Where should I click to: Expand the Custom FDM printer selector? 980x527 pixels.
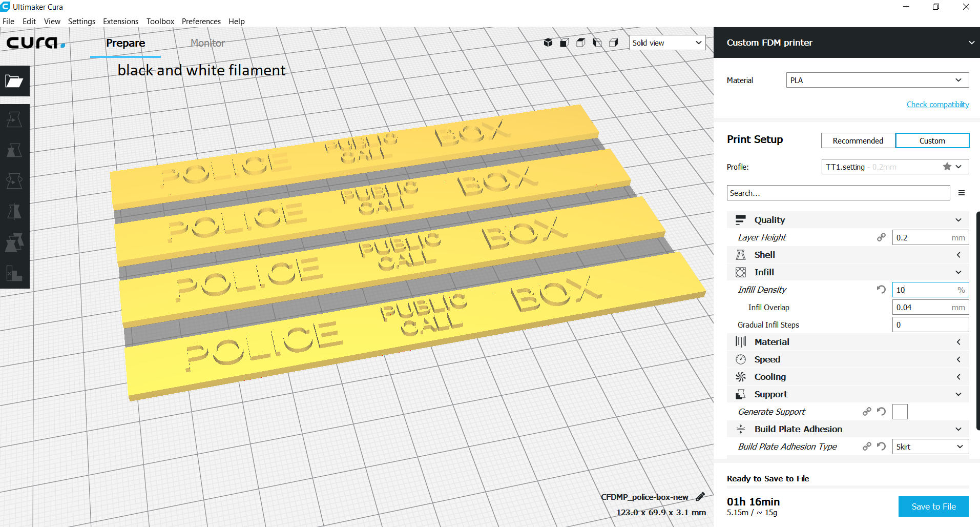(x=847, y=43)
